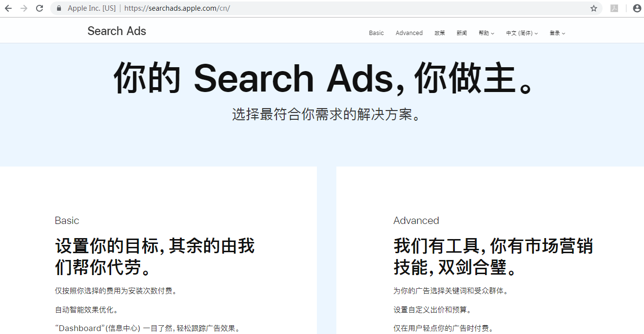
Task: Click the secure lock icon in the address bar
Action: pyautogui.click(x=59, y=8)
